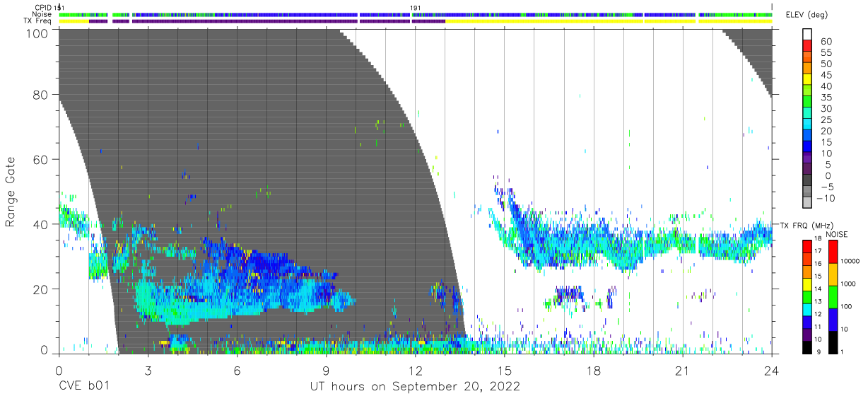
Task: Click the "55" label on the ELEV color bar
Action: tap(826, 53)
